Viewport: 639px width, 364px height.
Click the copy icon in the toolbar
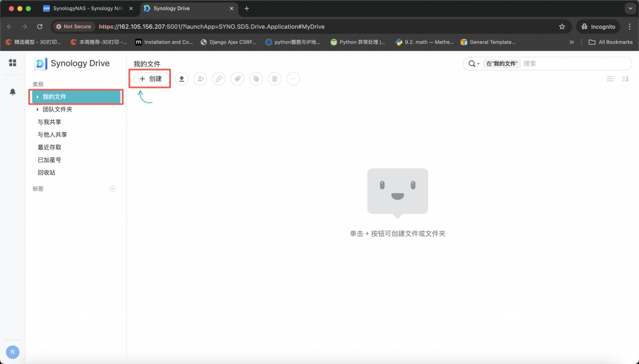pos(256,79)
